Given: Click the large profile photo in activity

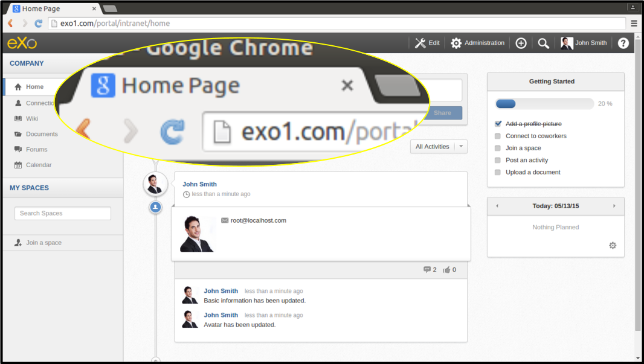Looking at the screenshot, I should [x=197, y=234].
